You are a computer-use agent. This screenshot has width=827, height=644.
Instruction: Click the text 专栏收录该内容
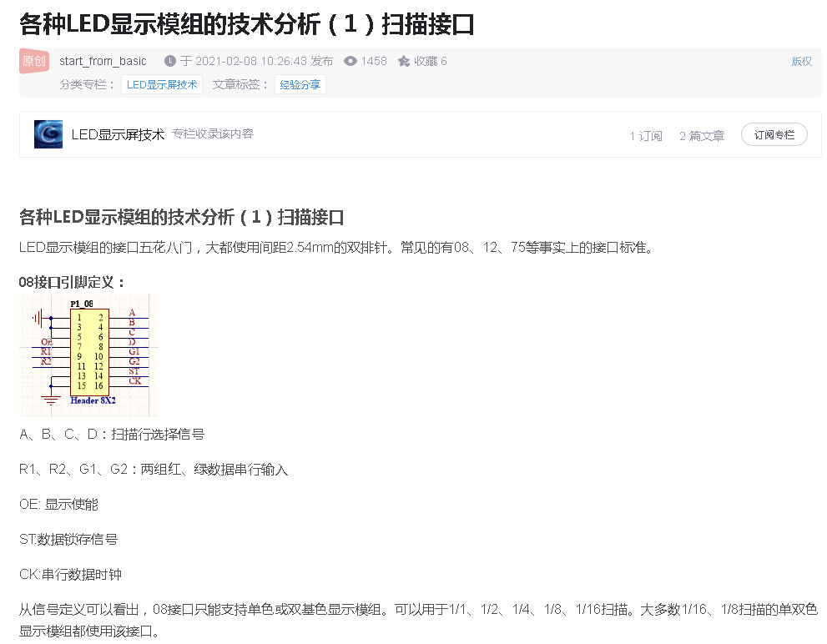(x=213, y=134)
